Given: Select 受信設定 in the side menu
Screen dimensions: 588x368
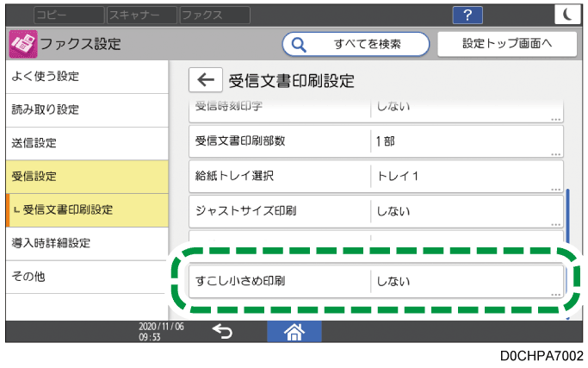Looking at the screenshot, I should [87, 177].
